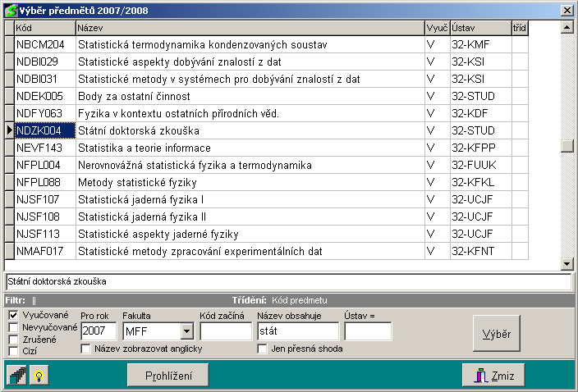Enable 'Jen přesná shoda' option
This screenshot has width=578, height=392.
(x=263, y=349)
